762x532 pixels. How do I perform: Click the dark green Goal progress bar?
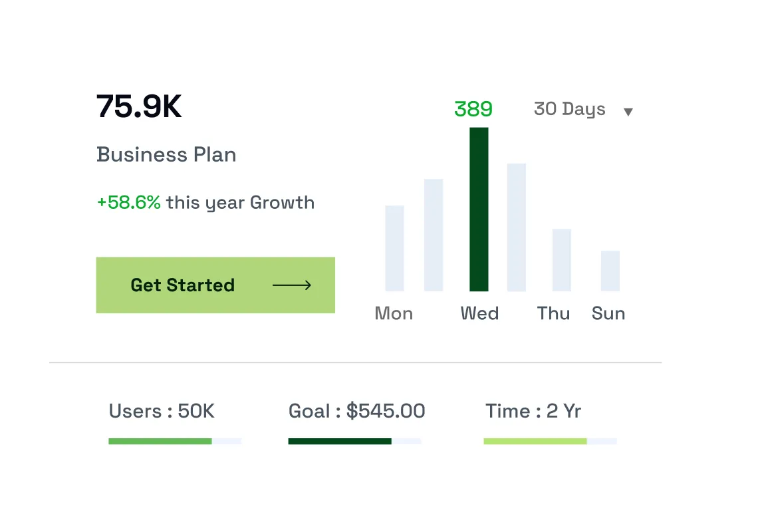pyautogui.click(x=354, y=441)
